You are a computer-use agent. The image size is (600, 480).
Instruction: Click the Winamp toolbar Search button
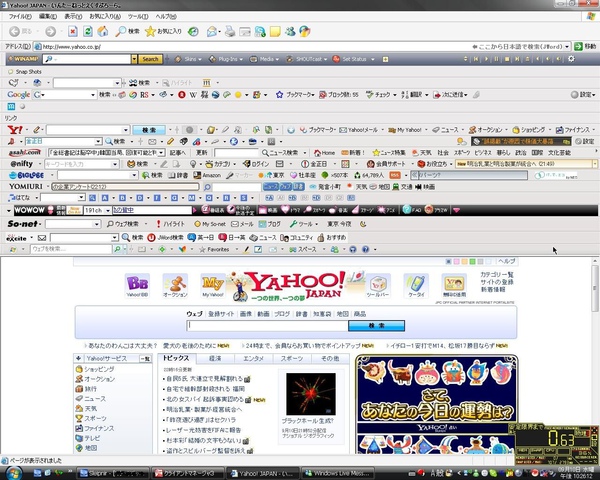click(x=150, y=59)
